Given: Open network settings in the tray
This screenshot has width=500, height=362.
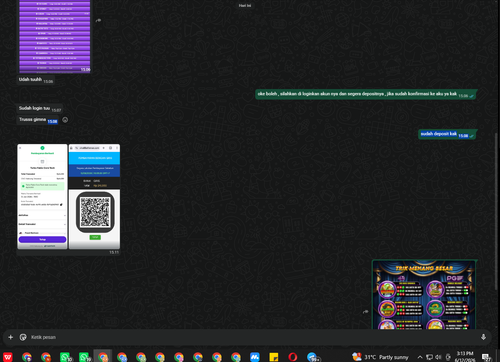Looking at the screenshot, I should point(430,357).
